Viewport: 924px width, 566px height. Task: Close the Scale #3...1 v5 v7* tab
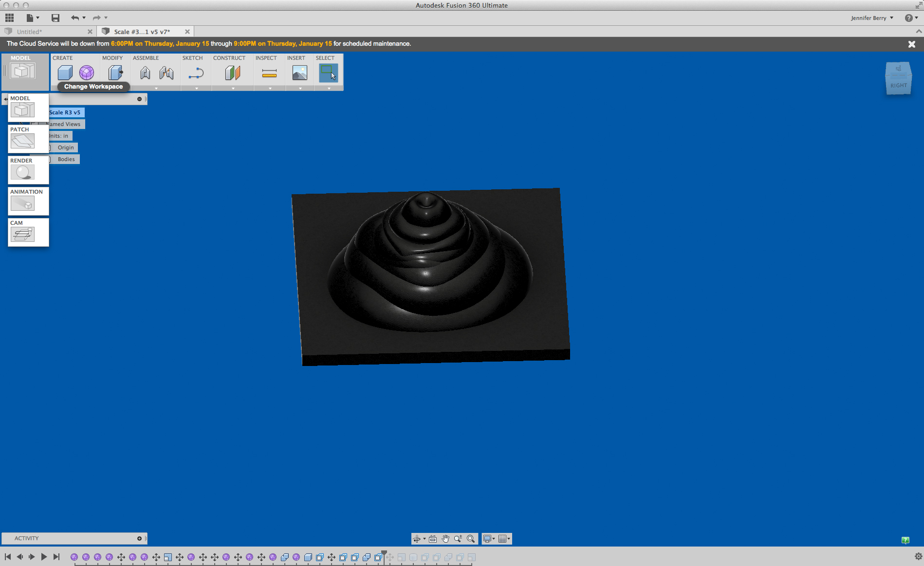187,32
